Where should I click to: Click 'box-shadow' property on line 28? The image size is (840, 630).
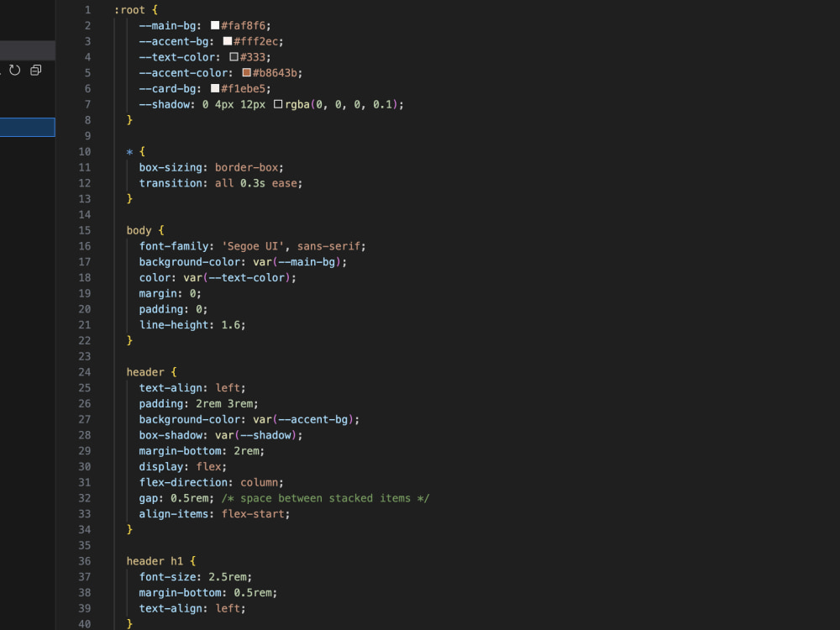point(171,435)
